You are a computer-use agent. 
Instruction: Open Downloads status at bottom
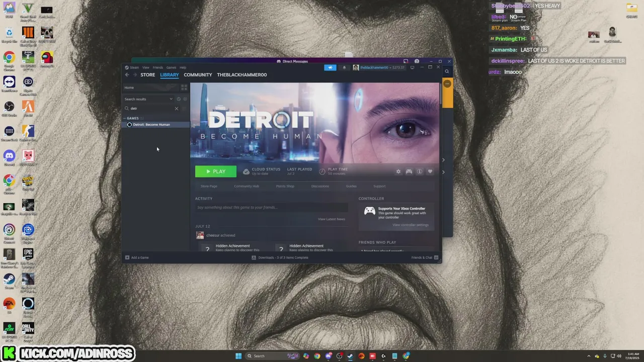coord(280,257)
